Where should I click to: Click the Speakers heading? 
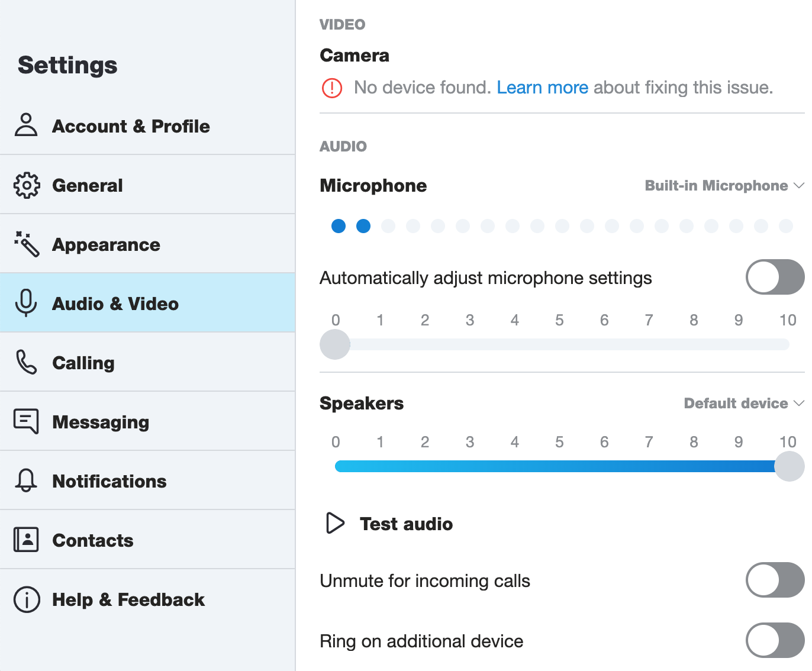click(x=362, y=404)
